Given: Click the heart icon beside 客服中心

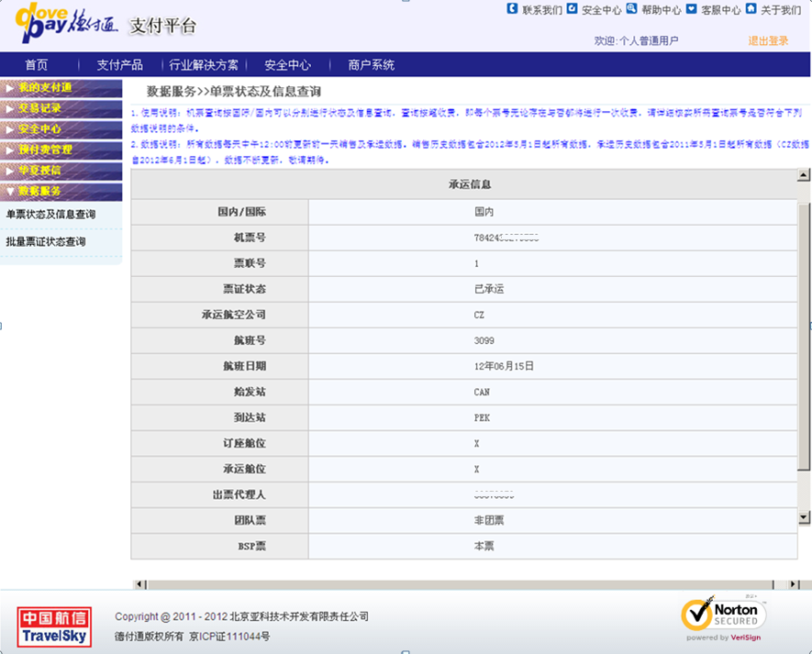Looking at the screenshot, I should [x=691, y=9].
